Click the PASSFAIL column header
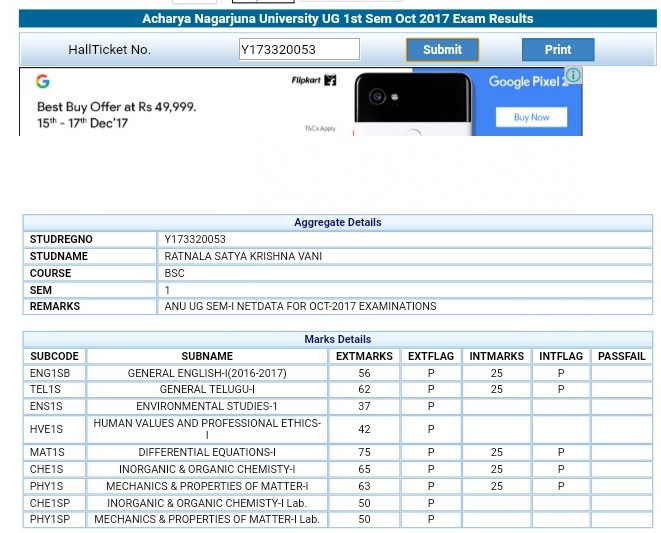 click(x=621, y=356)
